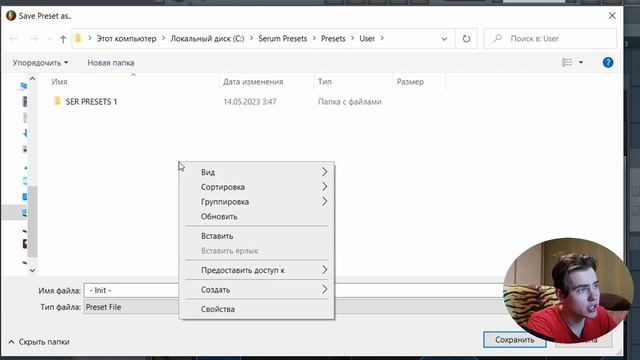Screen dimensions: 640x360
Task: Open the view options dropdown arrow
Action: [581, 62]
